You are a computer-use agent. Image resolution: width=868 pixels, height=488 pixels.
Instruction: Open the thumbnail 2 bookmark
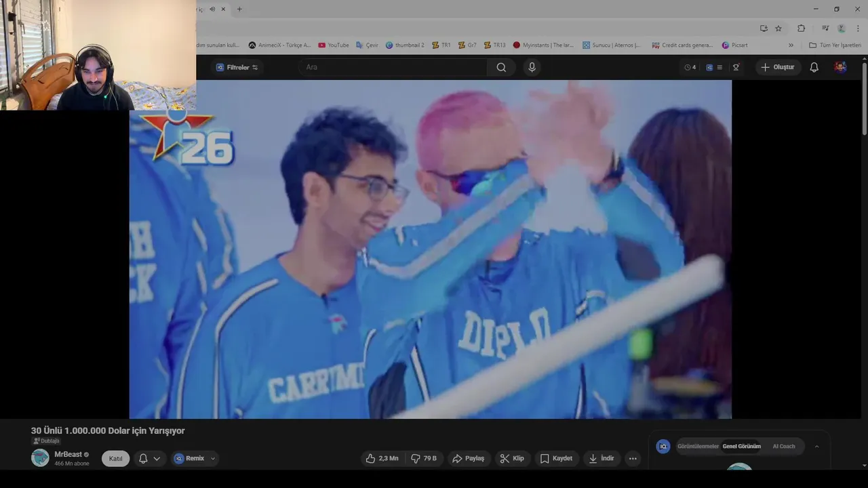(405, 45)
